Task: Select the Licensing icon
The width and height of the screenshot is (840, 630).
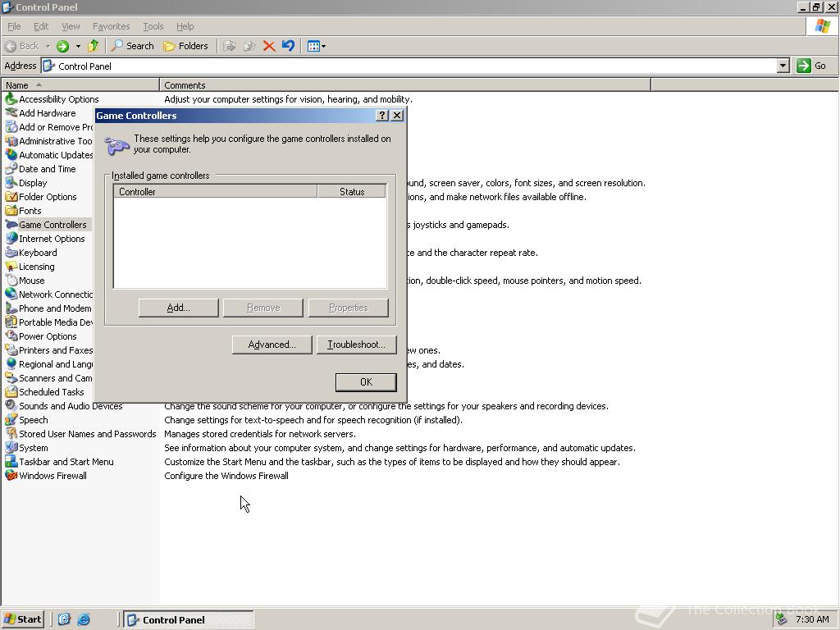Action: [11, 267]
